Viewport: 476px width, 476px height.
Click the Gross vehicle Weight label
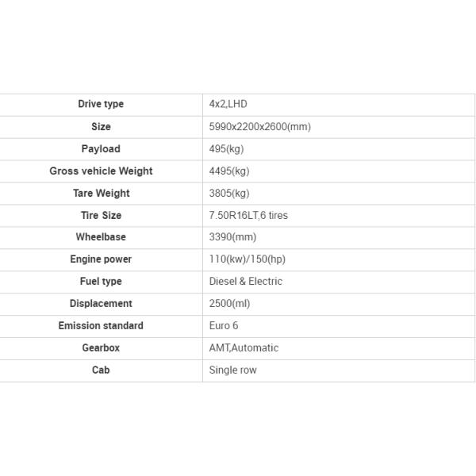click(101, 171)
